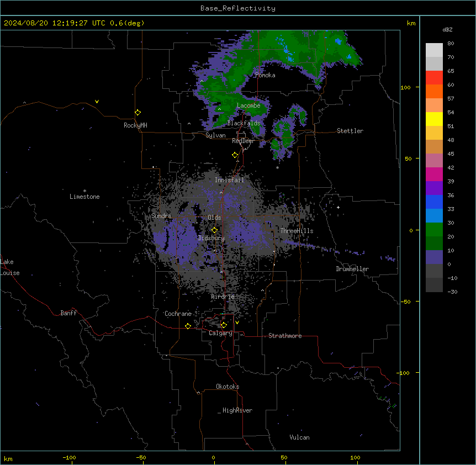This screenshot has height=465, width=476.
Task: Click the red 65 dBZ legend color
Action: click(434, 77)
